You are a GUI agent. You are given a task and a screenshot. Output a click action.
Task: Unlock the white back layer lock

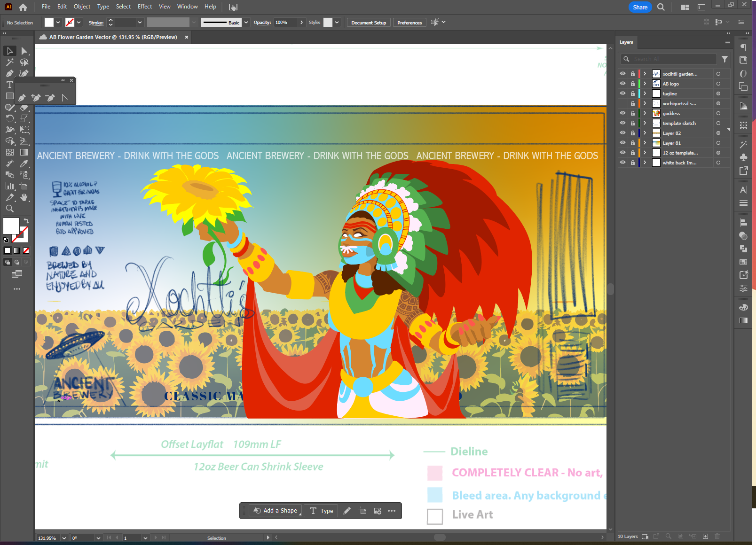point(633,163)
